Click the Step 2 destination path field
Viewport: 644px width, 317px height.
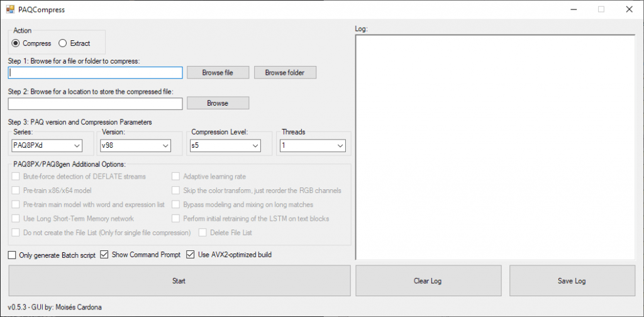click(x=96, y=104)
